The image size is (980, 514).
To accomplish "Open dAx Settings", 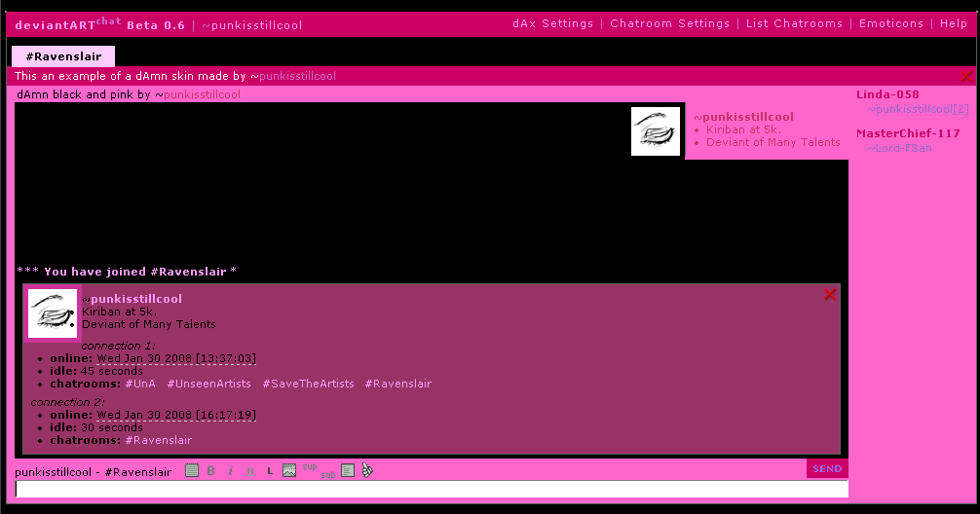I will (x=552, y=23).
